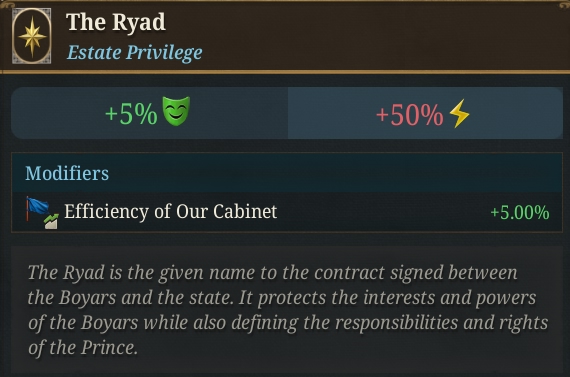This screenshot has width=570, height=377.
Task: Click the word Prince in the description
Action: point(109,348)
